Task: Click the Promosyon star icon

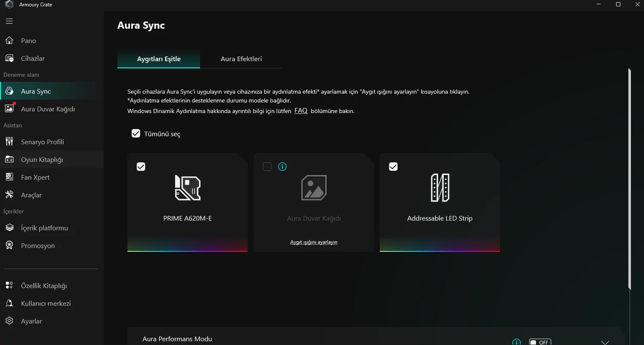Action: pos(9,245)
